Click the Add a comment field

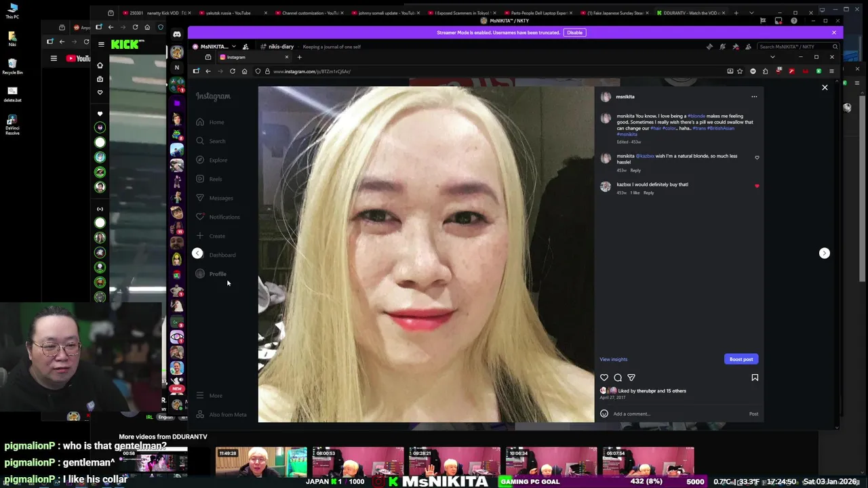pyautogui.click(x=678, y=413)
